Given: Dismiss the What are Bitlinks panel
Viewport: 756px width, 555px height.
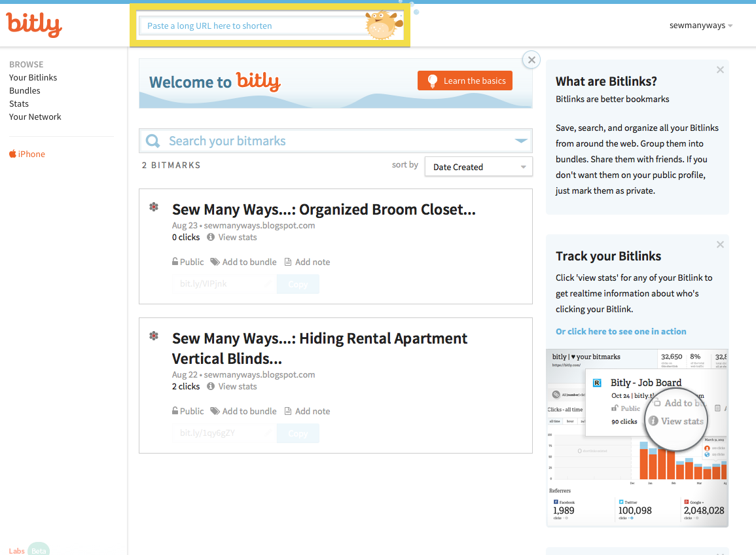Looking at the screenshot, I should pyautogui.click(x=720, y=70).
